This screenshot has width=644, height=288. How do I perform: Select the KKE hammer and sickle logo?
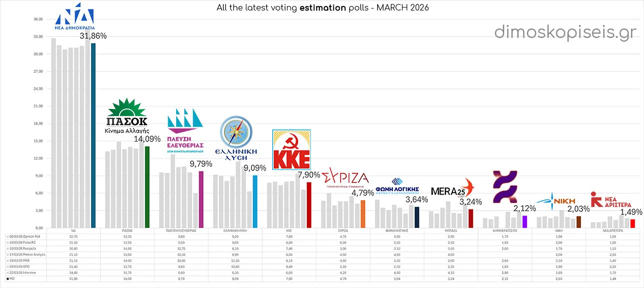tap(291, 149)
